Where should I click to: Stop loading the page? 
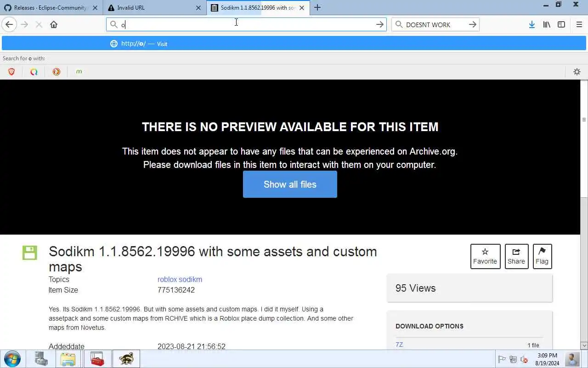pyautogui.click(x=39, y=24)
